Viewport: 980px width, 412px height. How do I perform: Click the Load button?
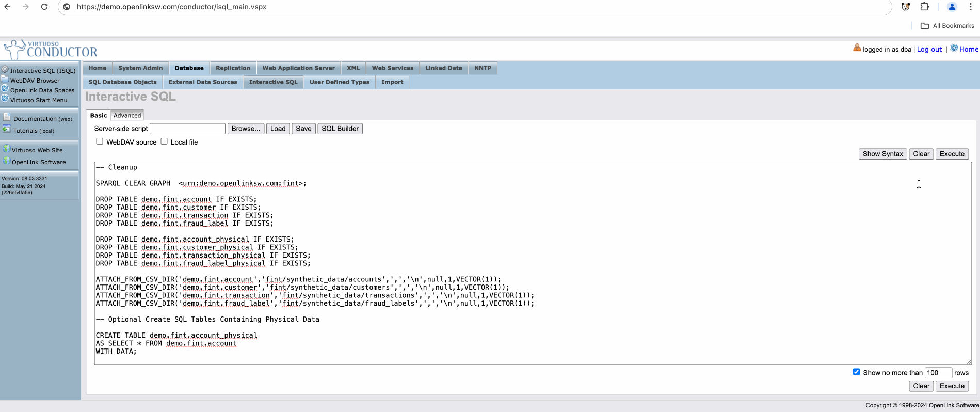point(278,129)
